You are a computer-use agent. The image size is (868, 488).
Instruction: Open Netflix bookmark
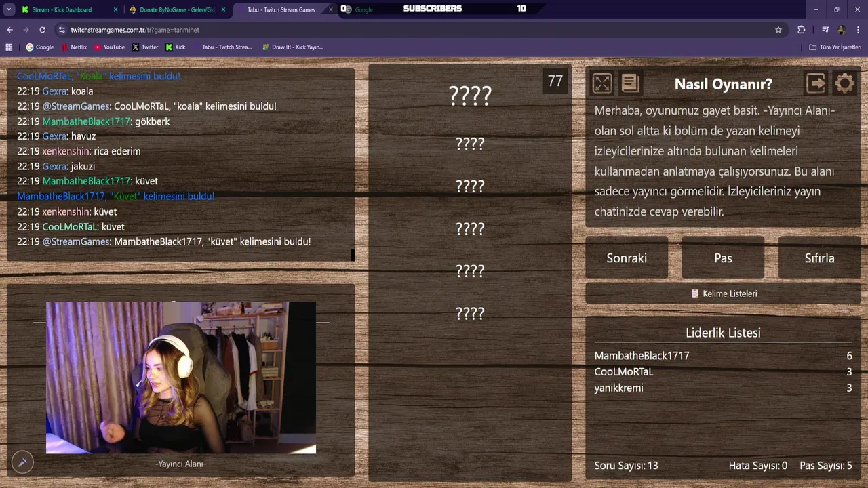click(74, 47)
